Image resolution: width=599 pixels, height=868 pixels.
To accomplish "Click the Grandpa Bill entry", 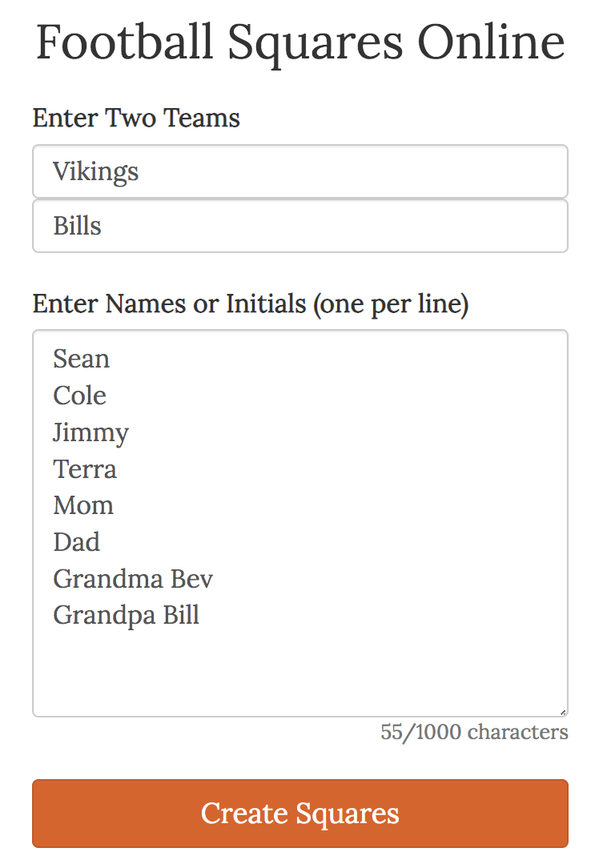I will 127,616.
